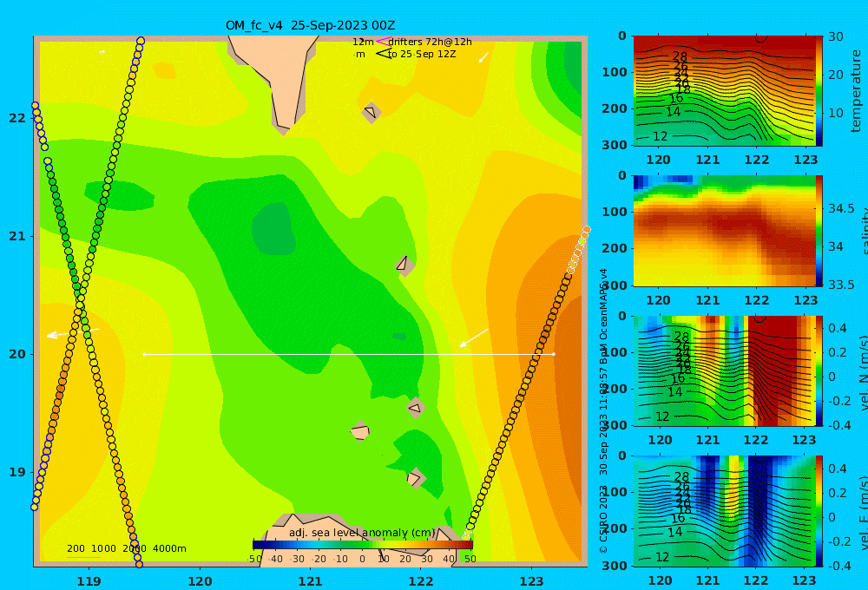Viewport: 868px width, 590px height.
Task: Click the temperature colorbar
Action: 819,91
